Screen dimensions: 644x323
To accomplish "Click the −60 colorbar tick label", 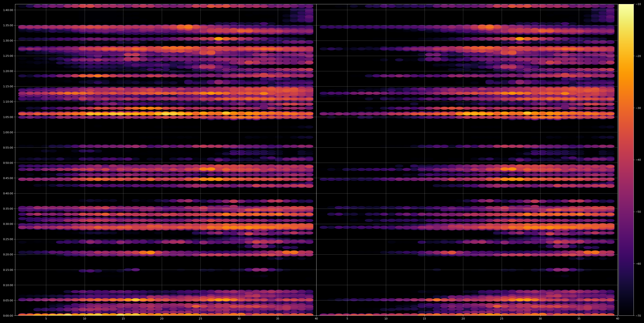I will click(x=638, y=264).
